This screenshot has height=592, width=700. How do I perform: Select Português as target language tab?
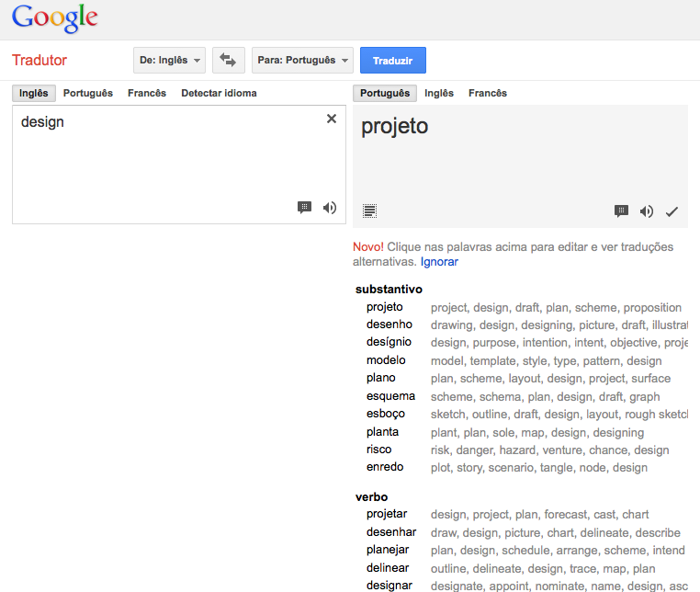(385, 93)
